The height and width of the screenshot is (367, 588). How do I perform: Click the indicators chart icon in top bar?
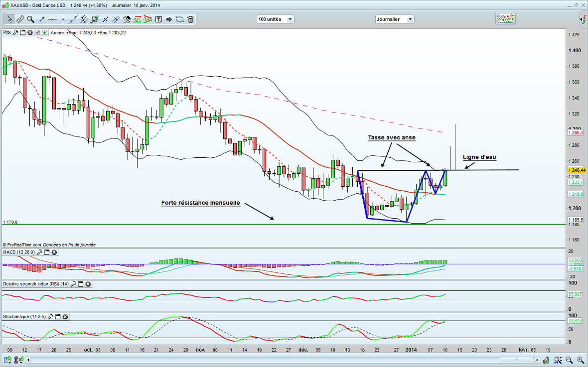pos(505,19)
